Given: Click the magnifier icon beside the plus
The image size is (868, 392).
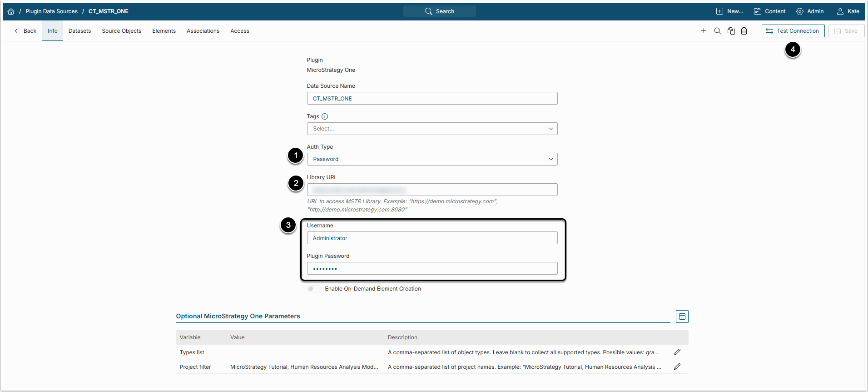Looking at the screenshot, I should [x=717, y=31].
